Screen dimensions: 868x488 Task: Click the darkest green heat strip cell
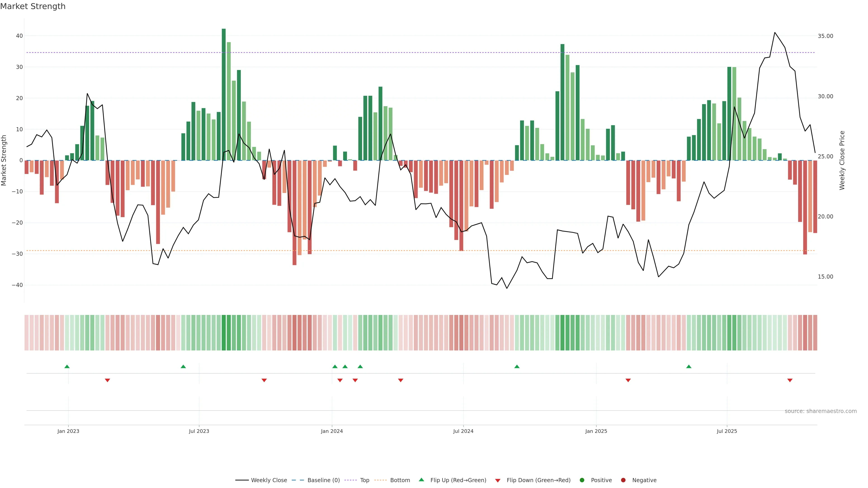pyautogui.click(x=224, y=332)
